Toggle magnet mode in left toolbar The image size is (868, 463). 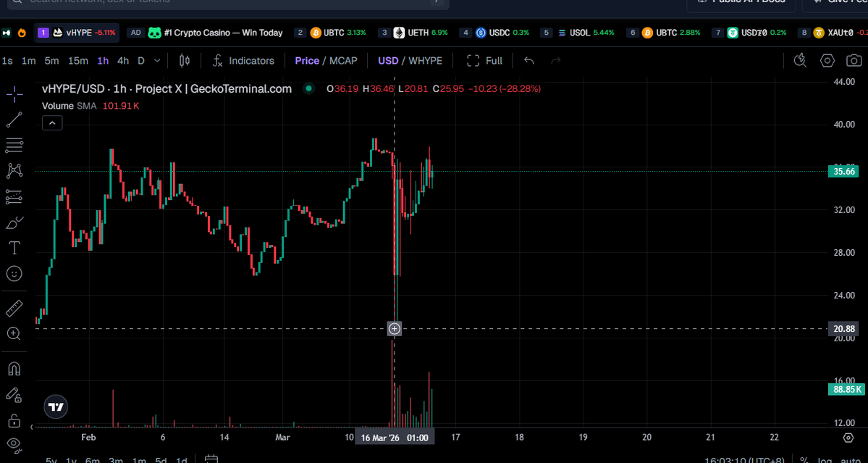pyautogui.click(x=14, y=369)
